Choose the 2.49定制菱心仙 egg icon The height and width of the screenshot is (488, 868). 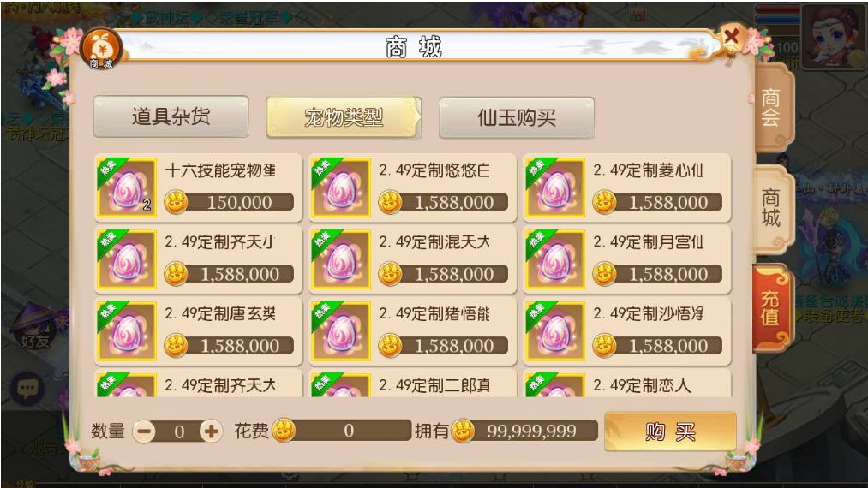click(x=555, y=188)
